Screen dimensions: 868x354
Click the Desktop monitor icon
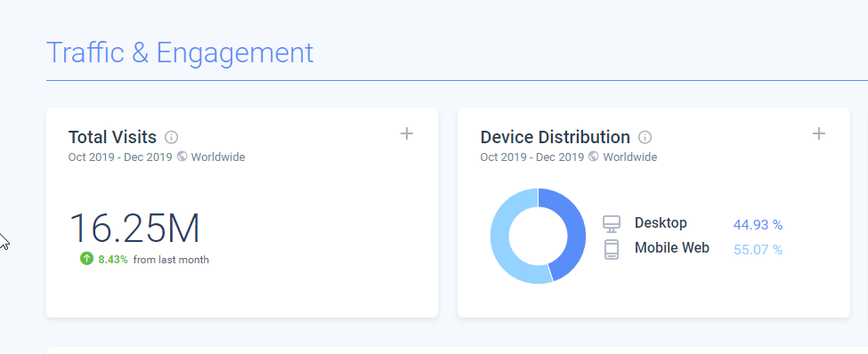point(611,224)
